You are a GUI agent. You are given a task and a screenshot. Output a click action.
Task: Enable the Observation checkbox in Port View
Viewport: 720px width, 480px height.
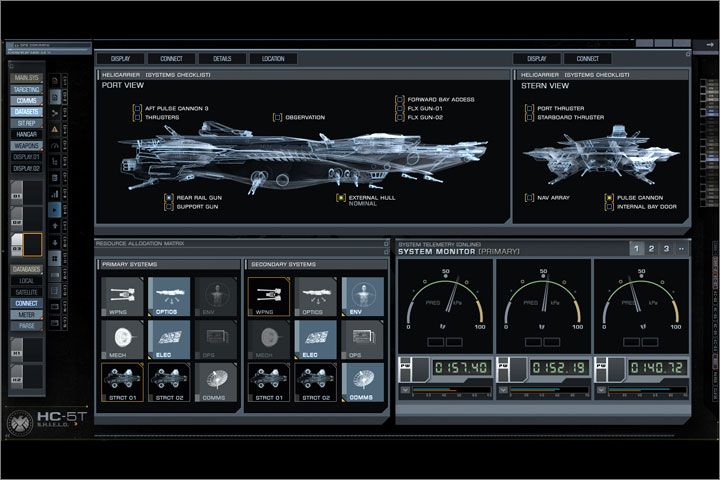point(277,118)
